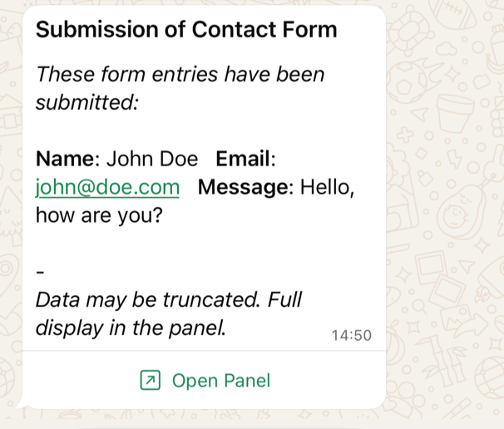Image resolution: width=504 pixels, height=429 pixels.
Task: Click the word "Hello," in the message
Action: pyautogui.click(x=327, y=188)
